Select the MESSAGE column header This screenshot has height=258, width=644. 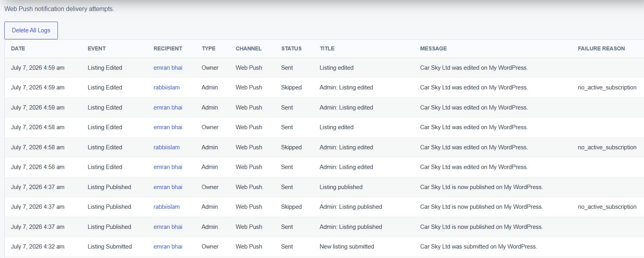pyautogui.click(x=434, y=48)
